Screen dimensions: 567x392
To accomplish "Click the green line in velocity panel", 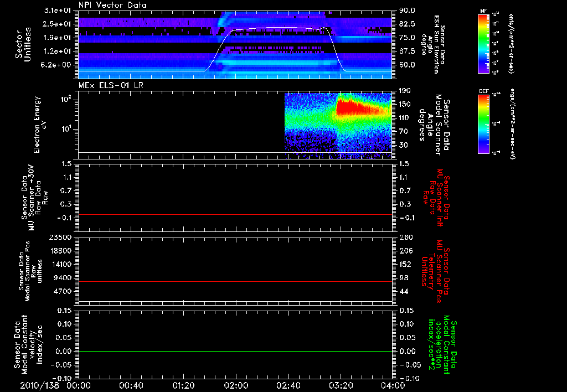I will point(235,351).
